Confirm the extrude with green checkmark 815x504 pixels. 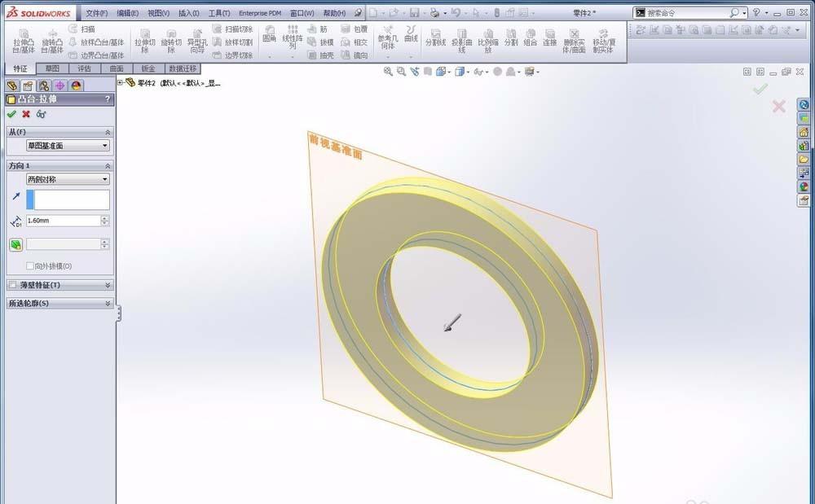[x=13, y=115]
